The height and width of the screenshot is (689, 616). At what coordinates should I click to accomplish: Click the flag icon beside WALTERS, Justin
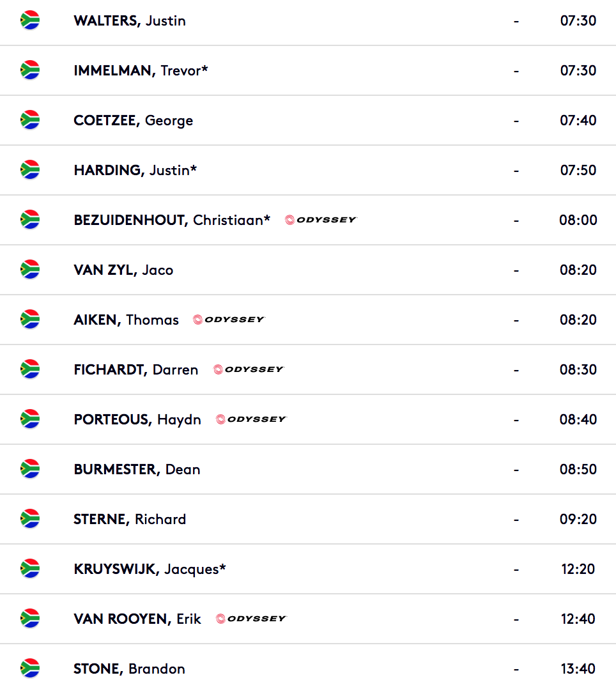click(30, 20)
